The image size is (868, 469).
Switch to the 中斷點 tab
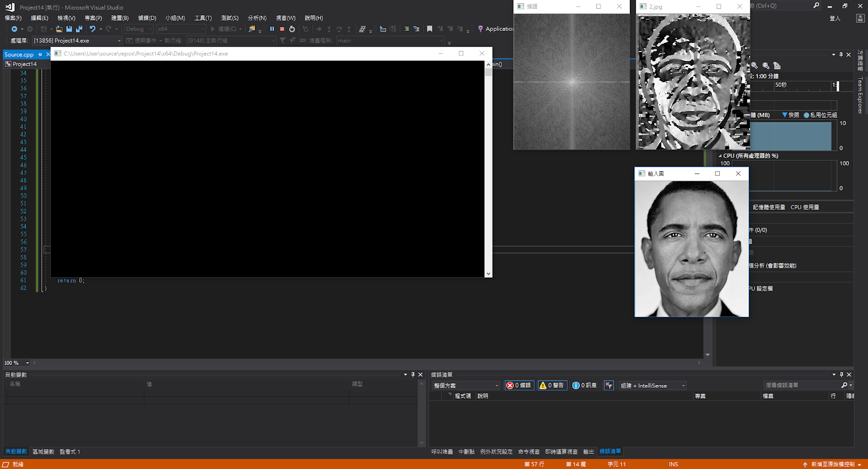coord(467,452)
